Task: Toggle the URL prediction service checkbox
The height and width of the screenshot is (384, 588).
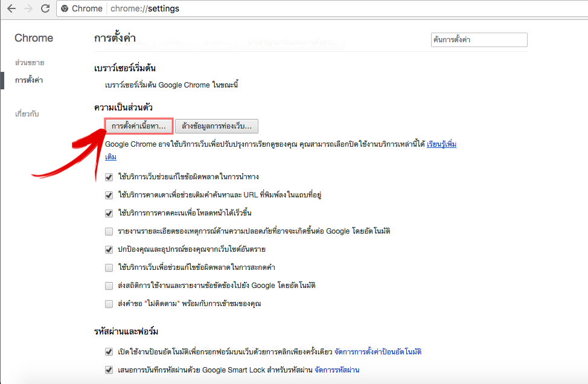Action: [109, 195]
